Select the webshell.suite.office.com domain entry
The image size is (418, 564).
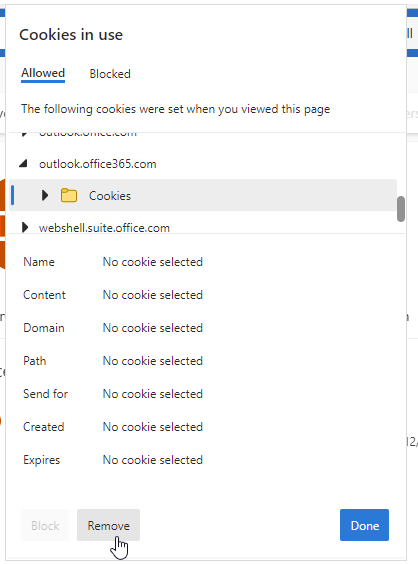[104, 228]
